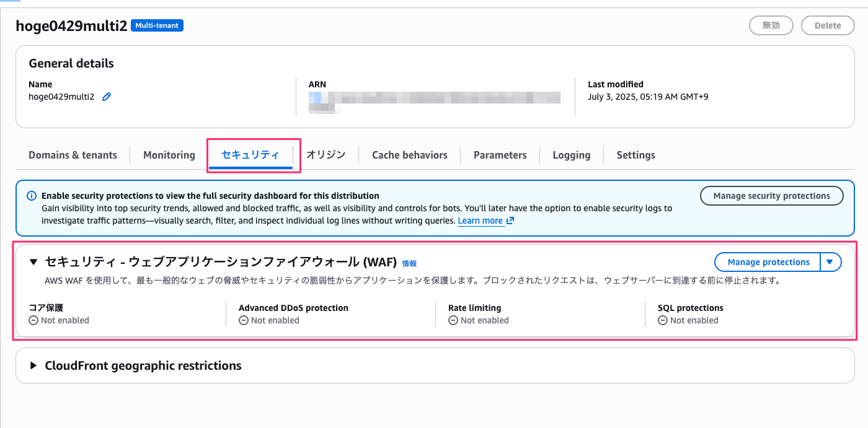
Task: Click the pencil edit icon beside hoge0429multi2
Action: coord(107,97)
